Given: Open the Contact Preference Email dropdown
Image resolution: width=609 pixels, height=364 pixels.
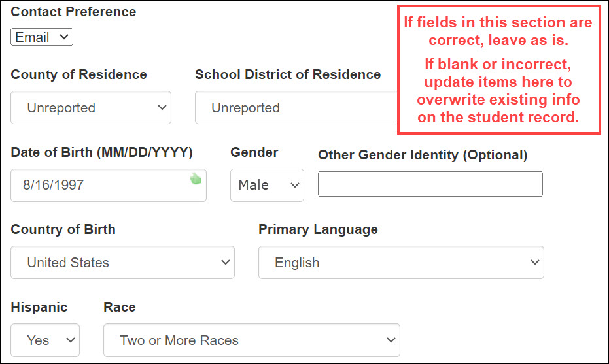Looking at the screenshot, I should pyautogui.click(x=41, y=37).
